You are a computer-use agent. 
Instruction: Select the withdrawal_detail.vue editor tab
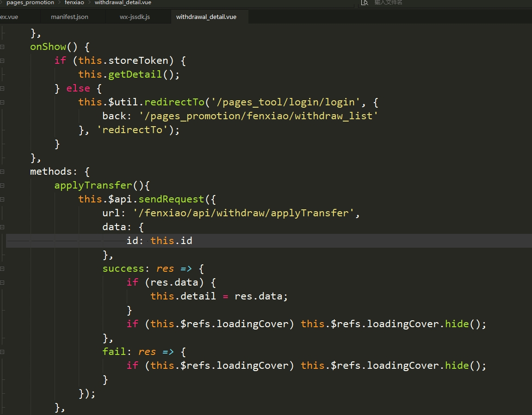(206, 17)
